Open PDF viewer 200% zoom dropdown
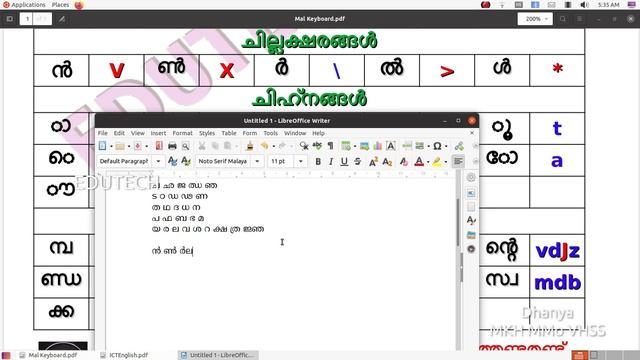640x360 pixels. (535, 19)
